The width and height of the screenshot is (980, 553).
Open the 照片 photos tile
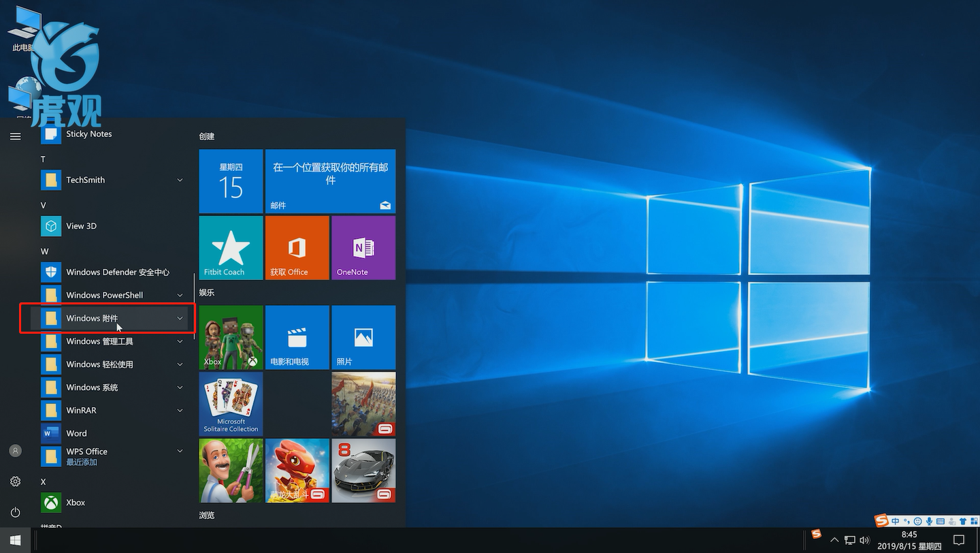point(363,337)
